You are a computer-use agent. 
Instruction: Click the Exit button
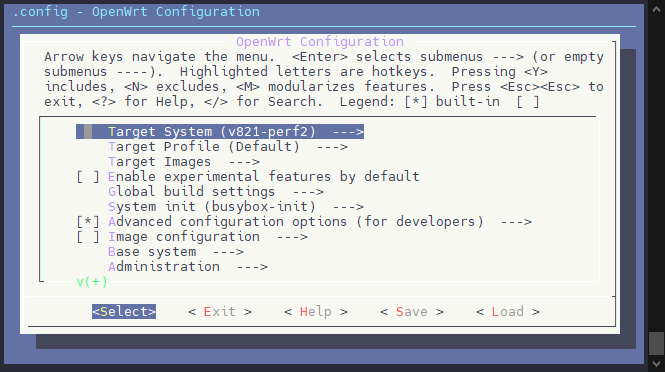tap(220, 312)
